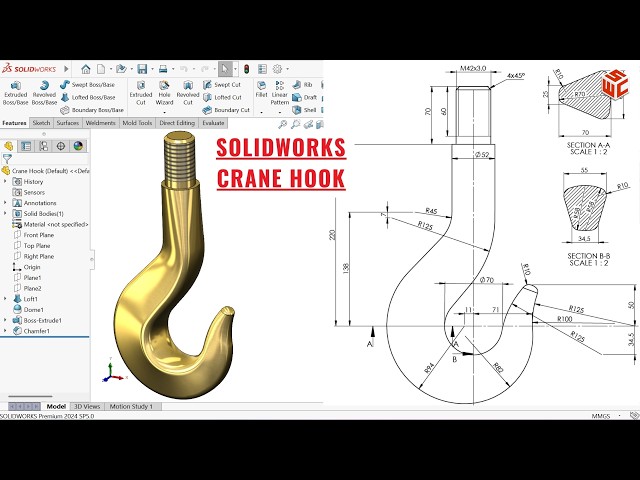The image size is (640, 480).
Task: Expand the Chamfer1 feature node
Action: click(5, 331)
